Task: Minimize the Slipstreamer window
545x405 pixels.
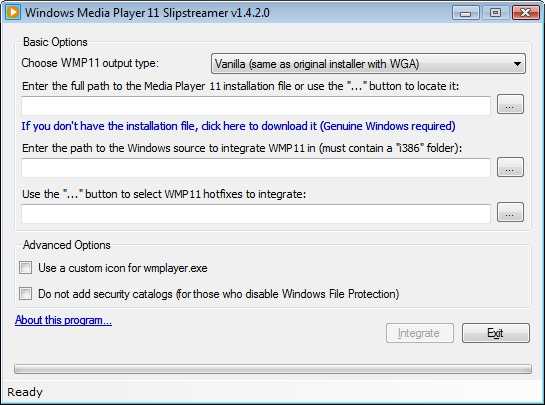Action: (x=466, y=13)
